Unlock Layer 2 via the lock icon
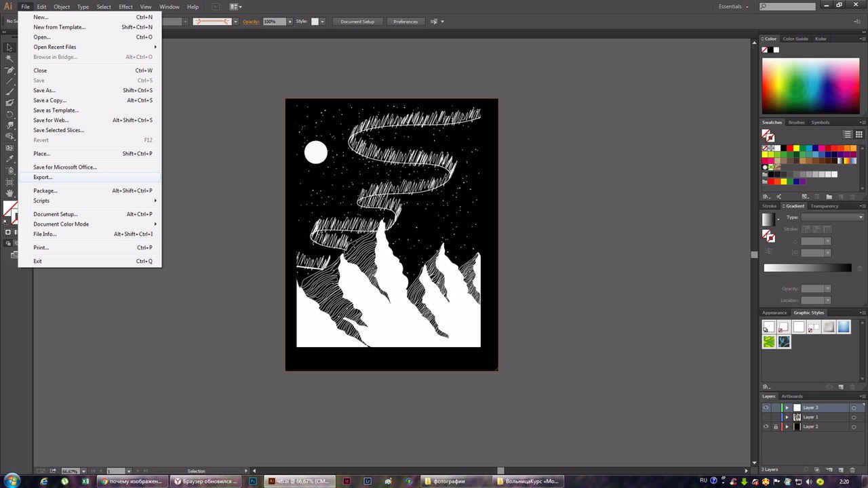Image resolution: width=868 pixels, height=488 pixels. [x=776, y=426]
